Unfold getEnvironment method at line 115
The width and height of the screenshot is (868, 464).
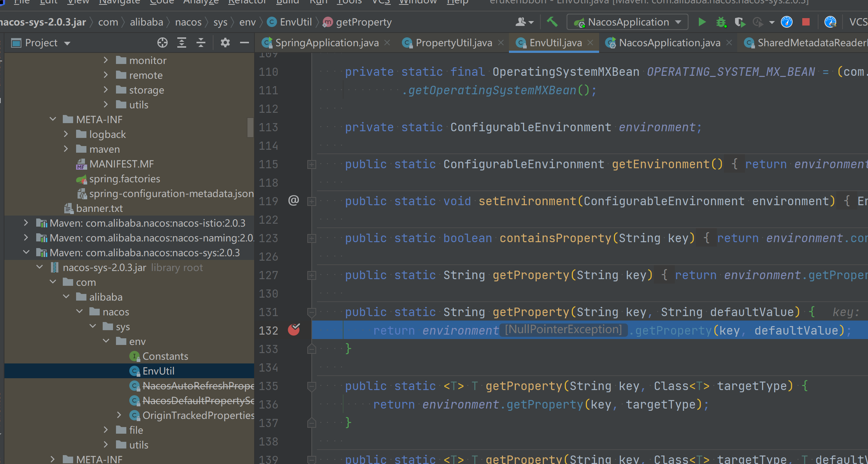(x=312, y=165)
